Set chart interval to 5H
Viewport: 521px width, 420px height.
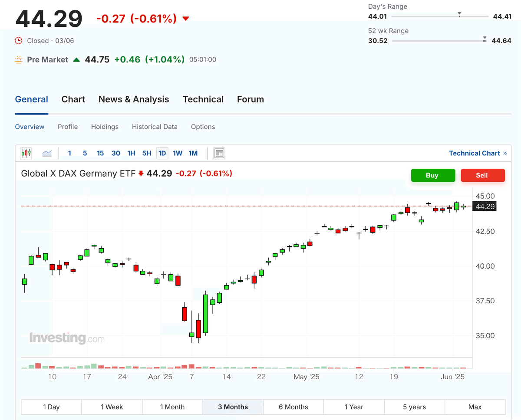[147, 153]
